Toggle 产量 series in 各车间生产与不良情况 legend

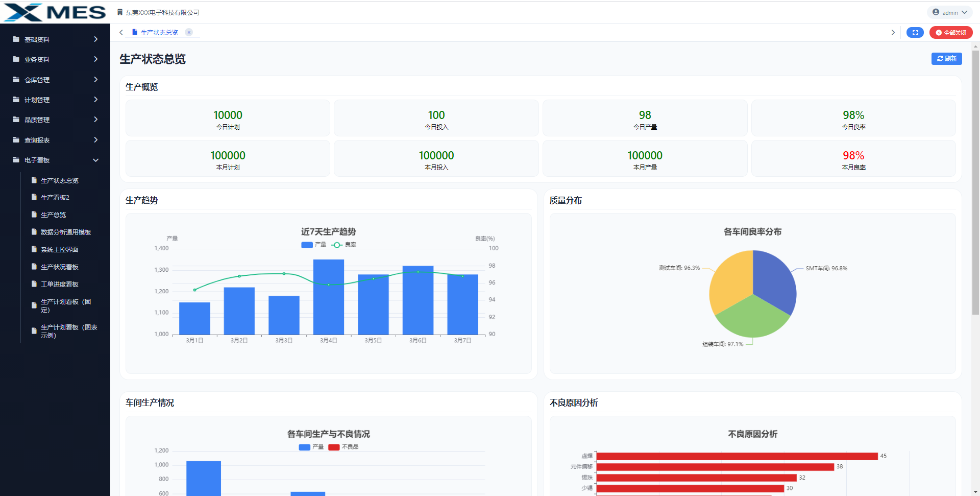coord(311,447)
